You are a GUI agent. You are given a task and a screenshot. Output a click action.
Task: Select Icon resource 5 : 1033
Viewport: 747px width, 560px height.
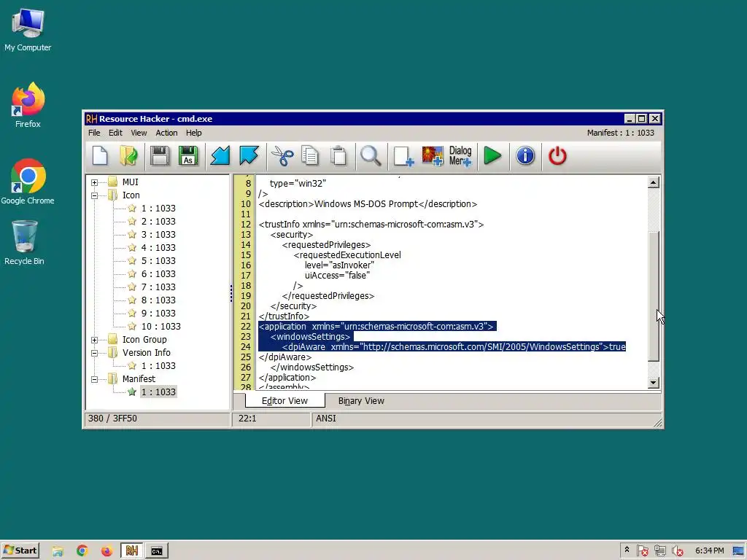(x=158, y=261)
